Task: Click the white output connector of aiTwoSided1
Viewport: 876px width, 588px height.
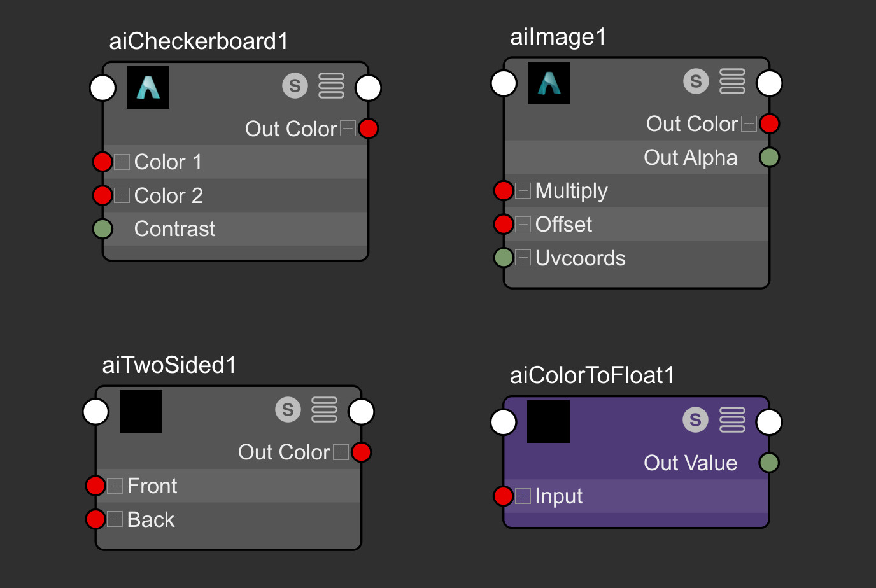Action: click(361, 412)
